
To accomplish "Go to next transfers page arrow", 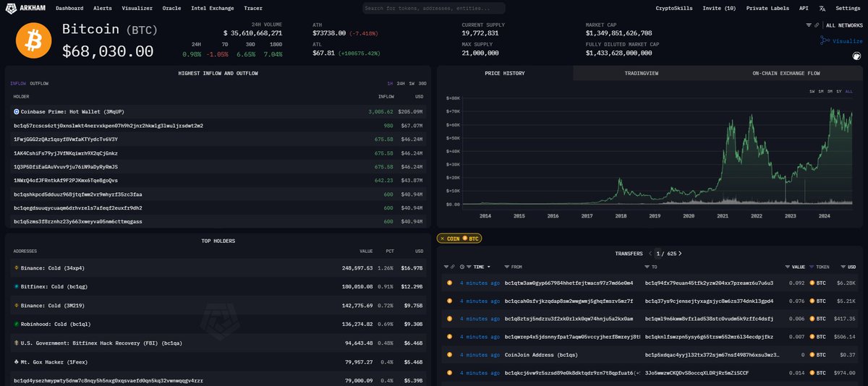I will pos(680,254).
